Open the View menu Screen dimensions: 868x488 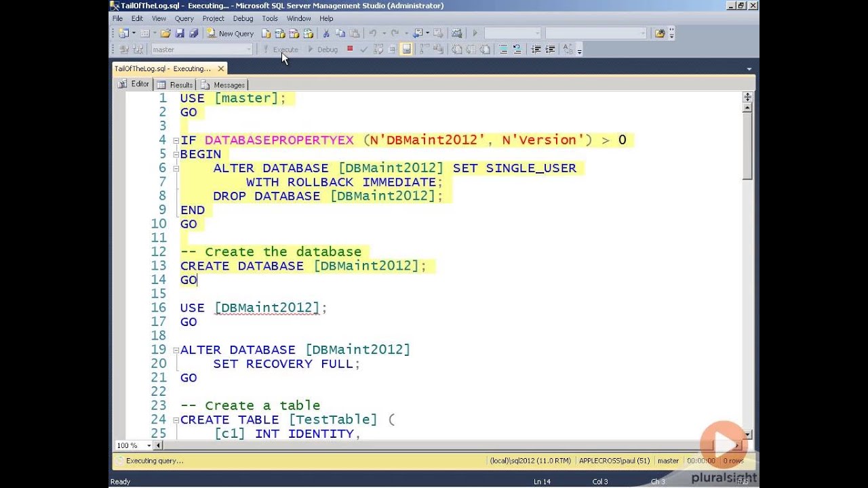point(159,18)
